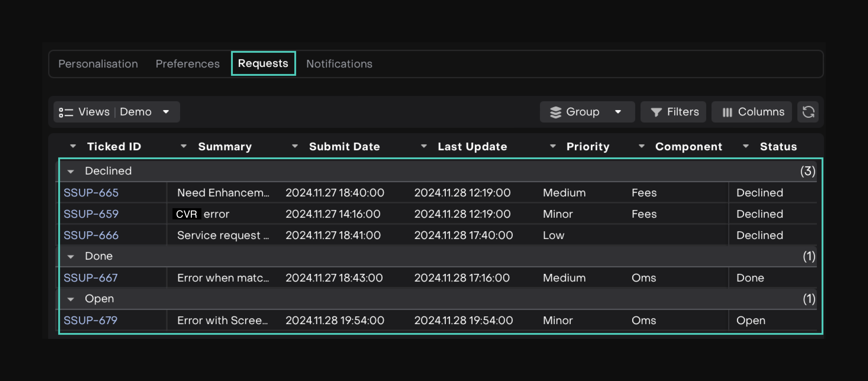Collapse the Open group row
This screenshot has width=868, height=381.
[x=70, y=299]
